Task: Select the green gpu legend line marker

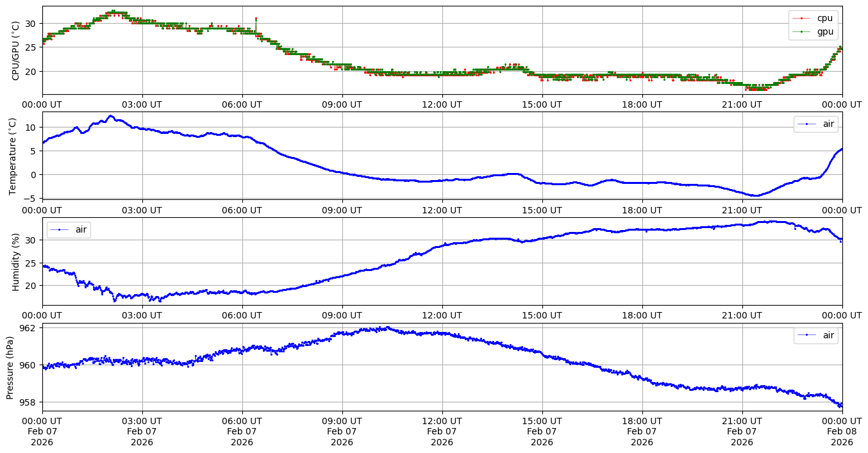Action: (802, 31)
